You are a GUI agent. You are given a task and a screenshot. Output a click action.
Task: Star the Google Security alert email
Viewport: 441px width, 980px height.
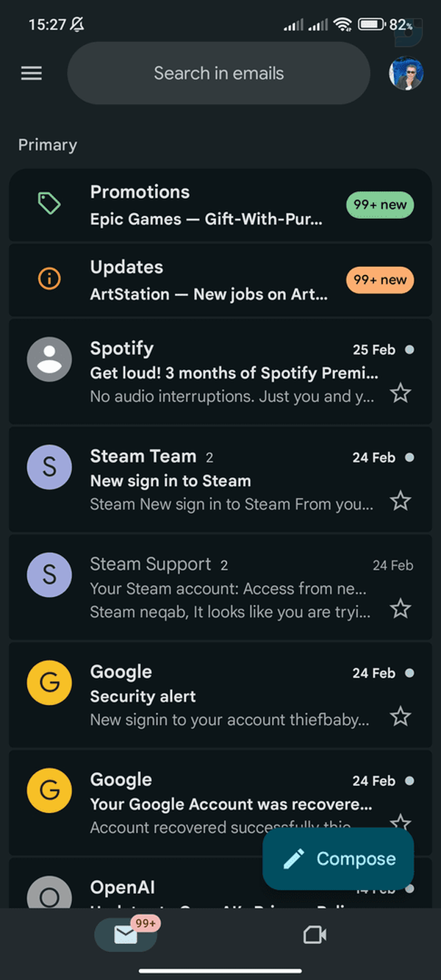pyautogui.click(x=400, y=716)
